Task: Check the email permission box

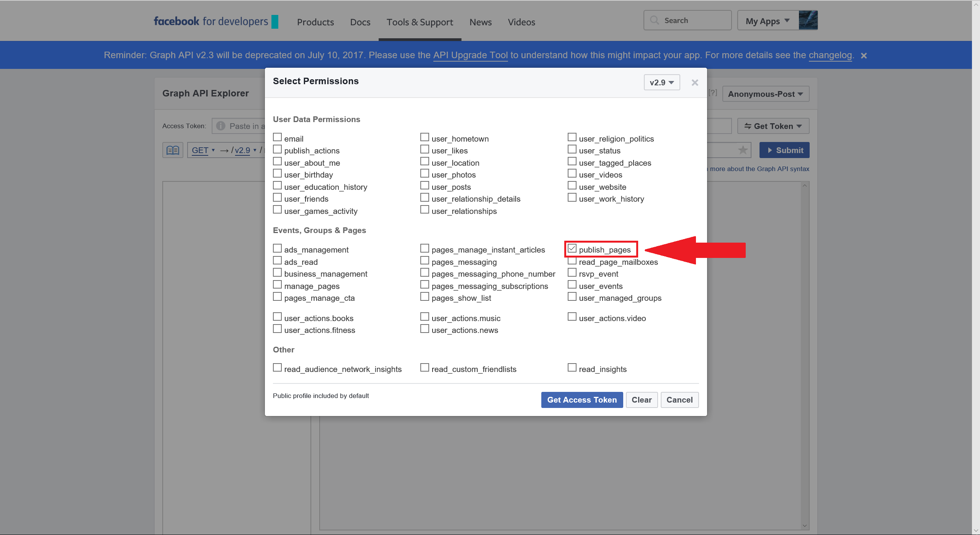Action: pos(277,137)
